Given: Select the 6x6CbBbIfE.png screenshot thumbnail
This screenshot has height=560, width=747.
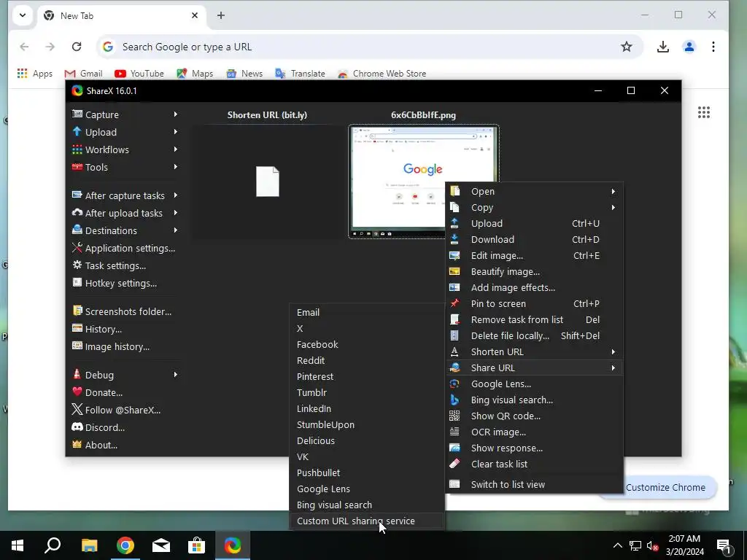Looking at the screenshot, I should (424, 181).
